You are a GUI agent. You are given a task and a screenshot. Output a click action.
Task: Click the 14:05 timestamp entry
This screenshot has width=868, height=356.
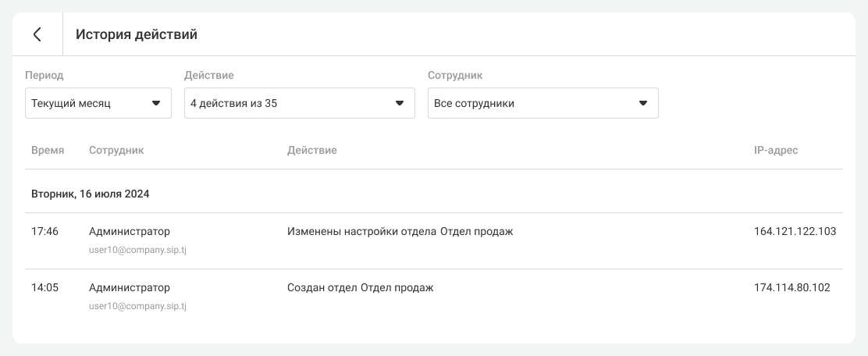click(x=44, y=287)
